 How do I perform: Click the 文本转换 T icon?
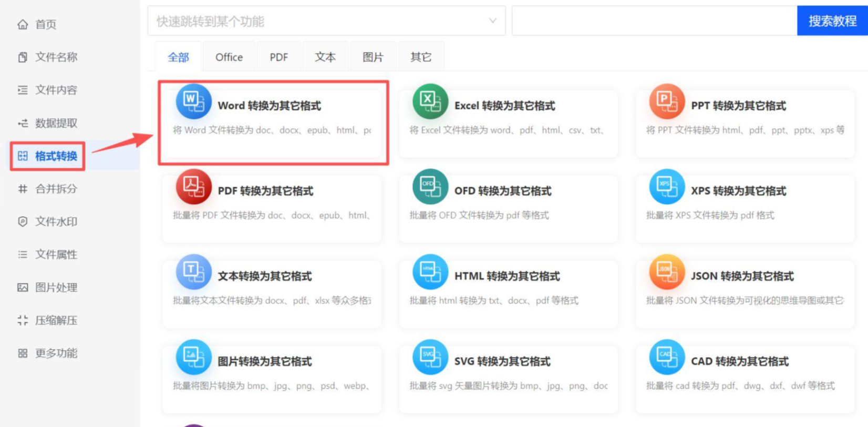click(193, 272)
